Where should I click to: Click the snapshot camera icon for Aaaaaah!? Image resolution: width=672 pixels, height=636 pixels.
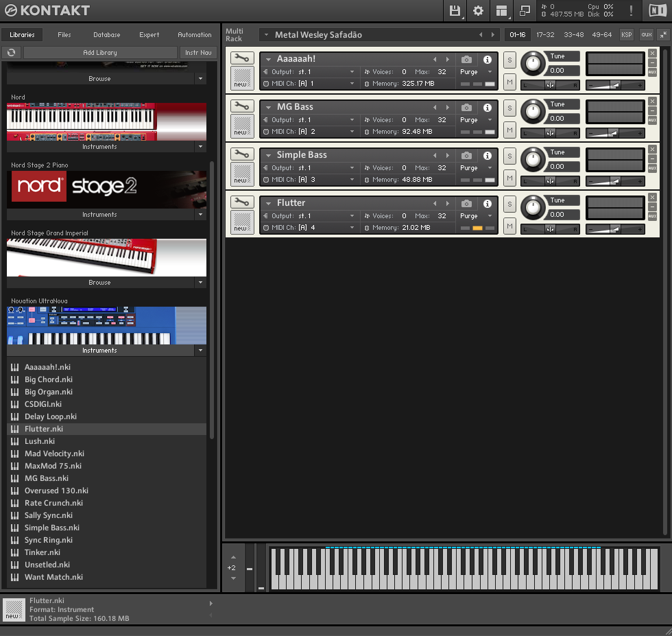click(466, 60)
